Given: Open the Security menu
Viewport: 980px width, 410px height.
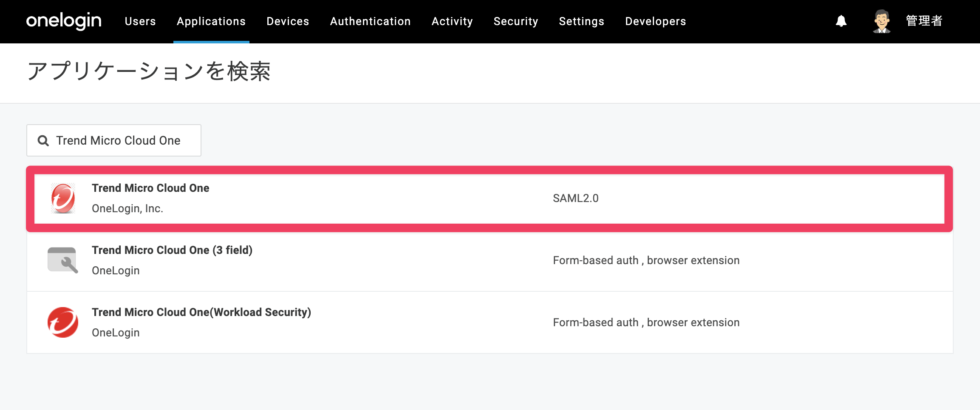Looking at the screenshot, I should click(x=516, y=21).
